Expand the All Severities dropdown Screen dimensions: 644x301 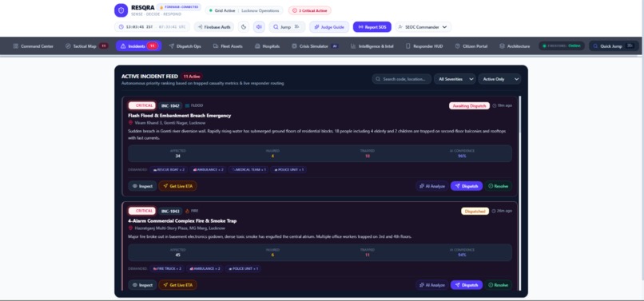coord(455,79)
